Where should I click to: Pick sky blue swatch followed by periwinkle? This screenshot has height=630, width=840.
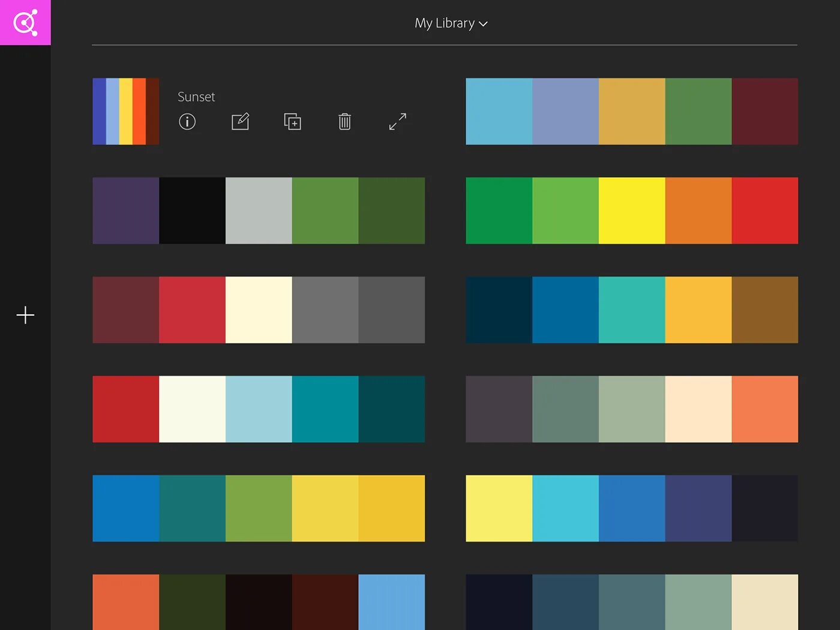499,111
